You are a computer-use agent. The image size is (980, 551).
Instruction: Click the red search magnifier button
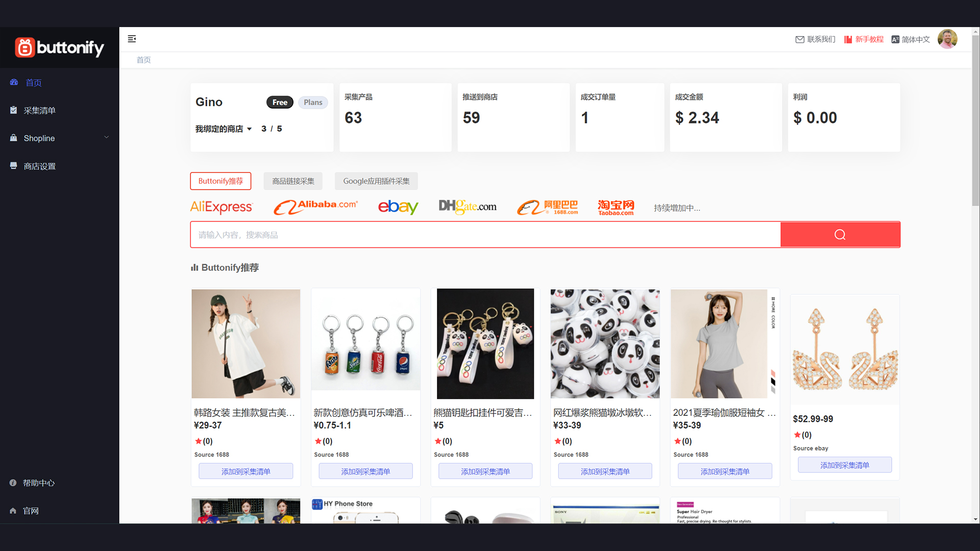840,235
